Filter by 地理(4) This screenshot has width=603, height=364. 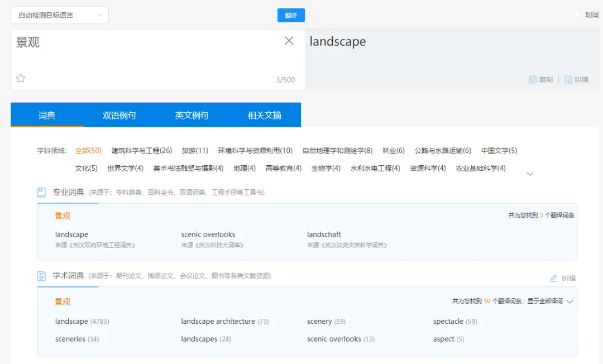point(245,169)
